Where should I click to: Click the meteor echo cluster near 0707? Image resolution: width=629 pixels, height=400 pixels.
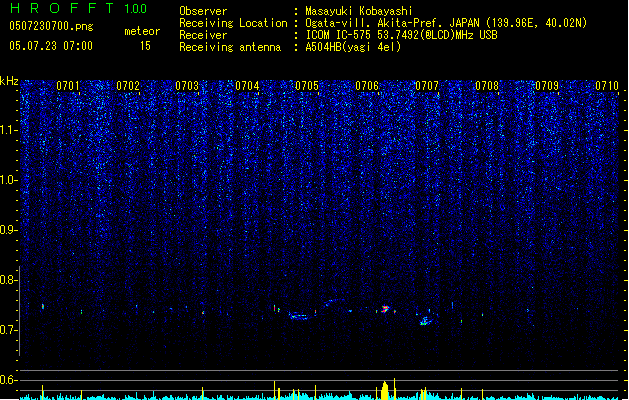(x=425, y=321)
